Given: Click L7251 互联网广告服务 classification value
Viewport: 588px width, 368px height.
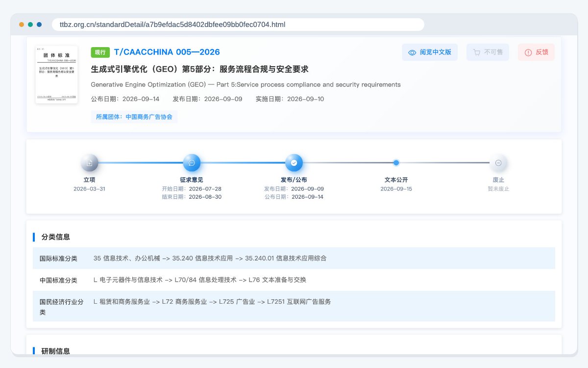Looking at the screenshot, I should (x=299, y=302).
